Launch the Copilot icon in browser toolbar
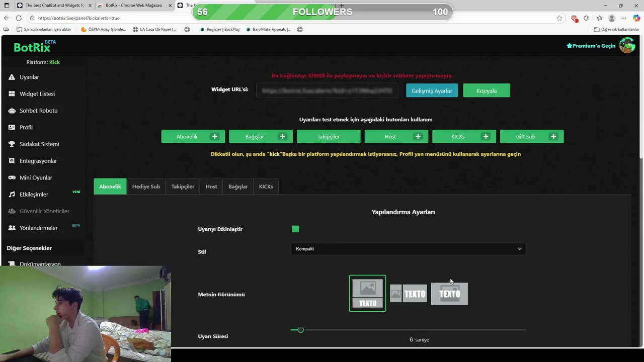Viewport: 644px width, 362px height. pyautogui.click(x=636, y=18)
